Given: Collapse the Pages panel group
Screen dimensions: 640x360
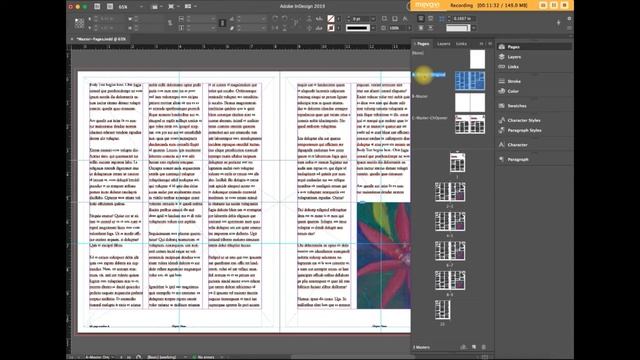Looking at the screenshot, I should tap(481, 44).
